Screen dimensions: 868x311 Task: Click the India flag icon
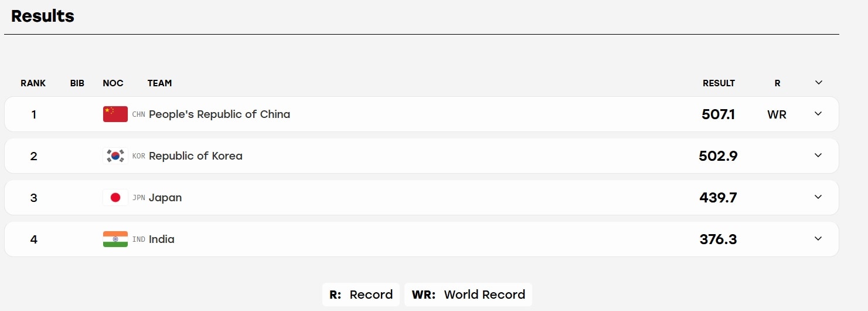click(115, 239)
